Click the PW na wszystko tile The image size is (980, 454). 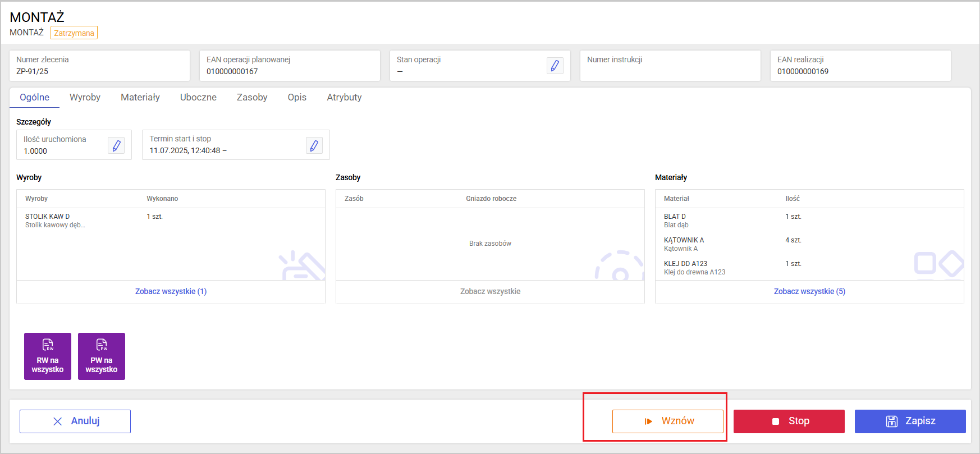click(102, 356)
